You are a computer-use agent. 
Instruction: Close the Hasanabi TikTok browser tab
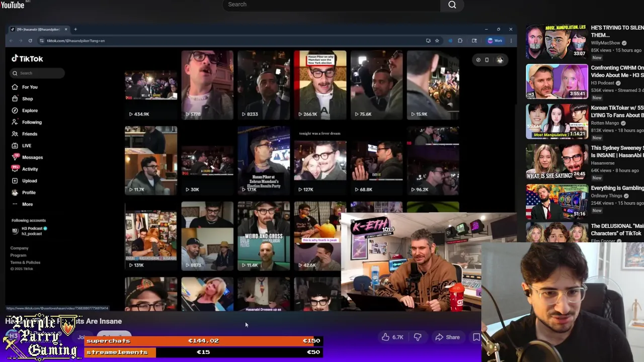pos(65,29)
